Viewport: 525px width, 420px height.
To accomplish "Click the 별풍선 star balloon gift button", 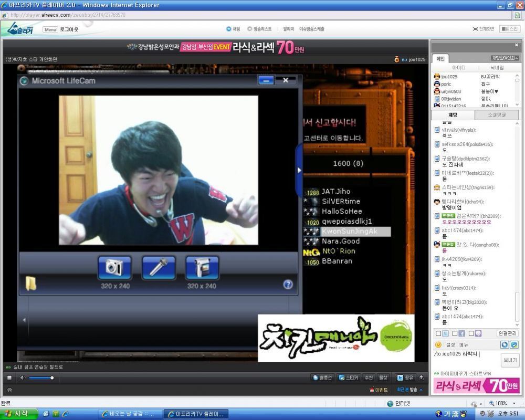I will (x=322, y=378).
